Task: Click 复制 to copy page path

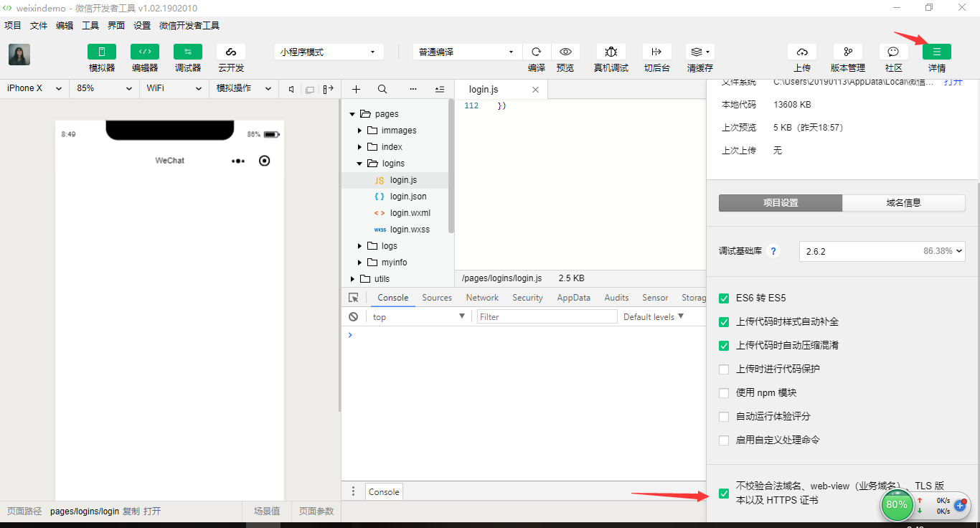Action: (x=131, y=511)
